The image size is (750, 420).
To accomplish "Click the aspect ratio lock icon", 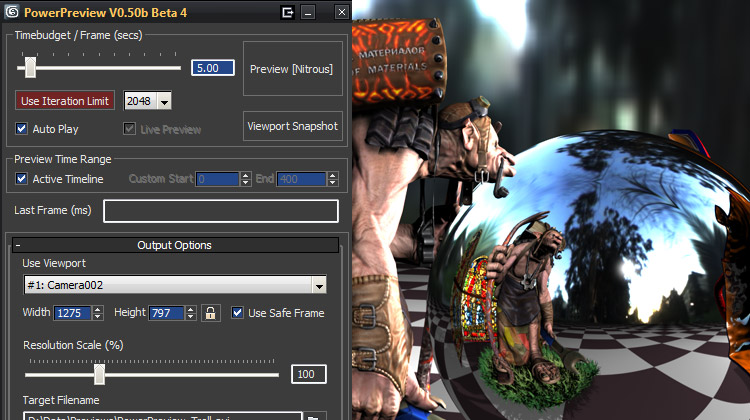I will 210,313.
